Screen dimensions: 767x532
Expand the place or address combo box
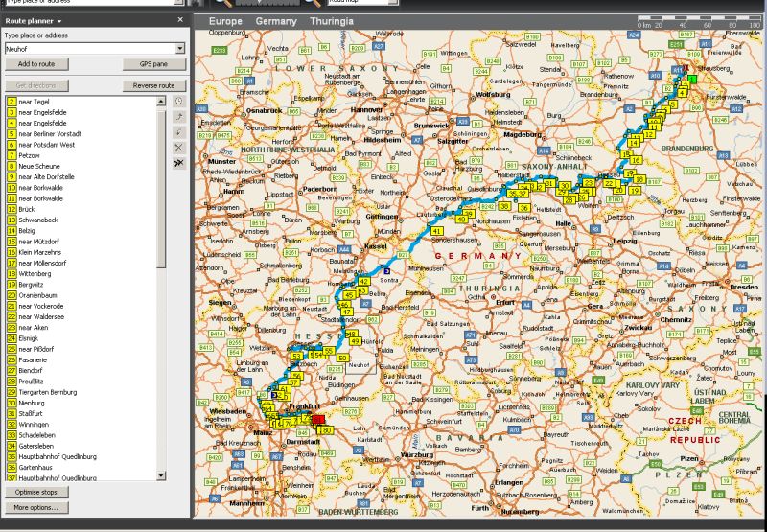pyautogui.click(x=179, y=48)
